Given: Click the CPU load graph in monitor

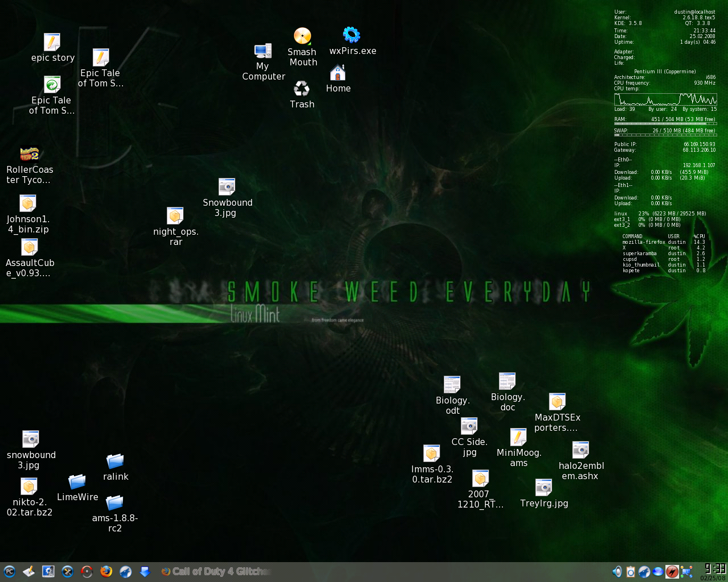Looking at the screenshot, I should (x=665, y=99).
